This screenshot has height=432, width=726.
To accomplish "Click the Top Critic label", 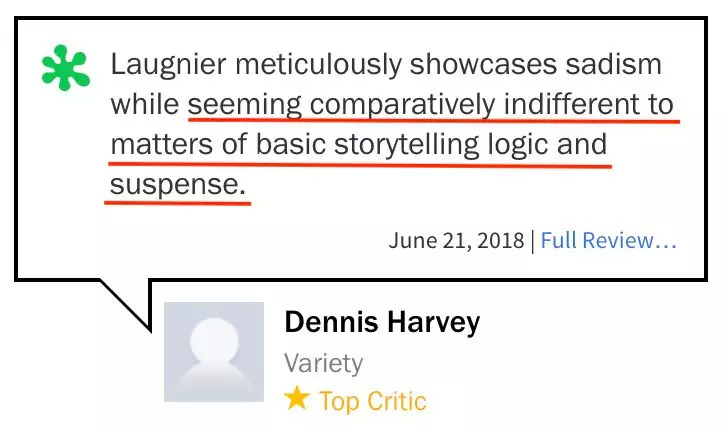I will [372, 401].
